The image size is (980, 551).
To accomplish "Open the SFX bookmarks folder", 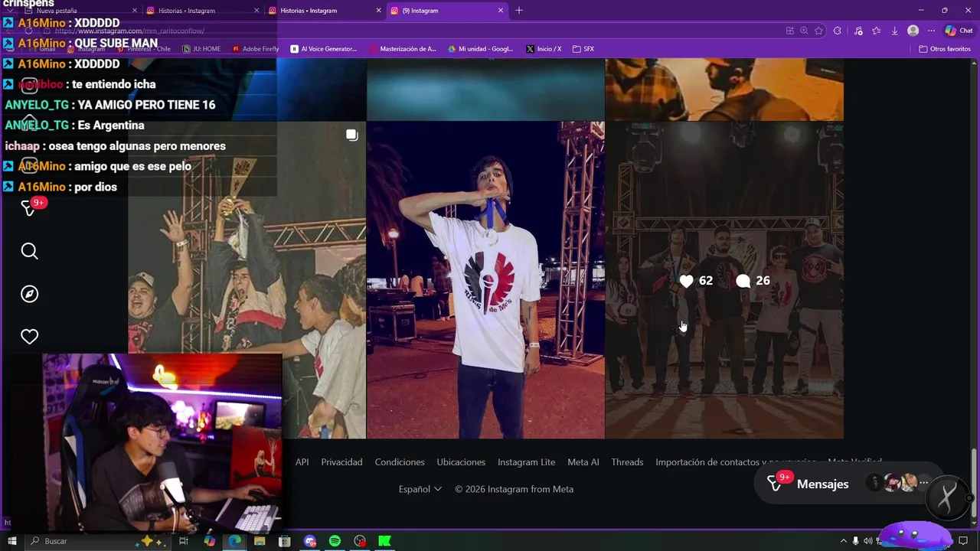I will [x=583, y=49].
